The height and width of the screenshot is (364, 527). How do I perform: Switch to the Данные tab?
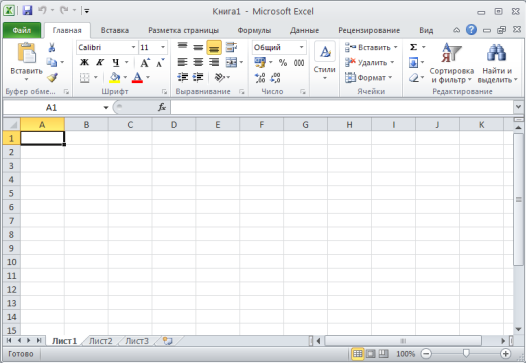305,30
